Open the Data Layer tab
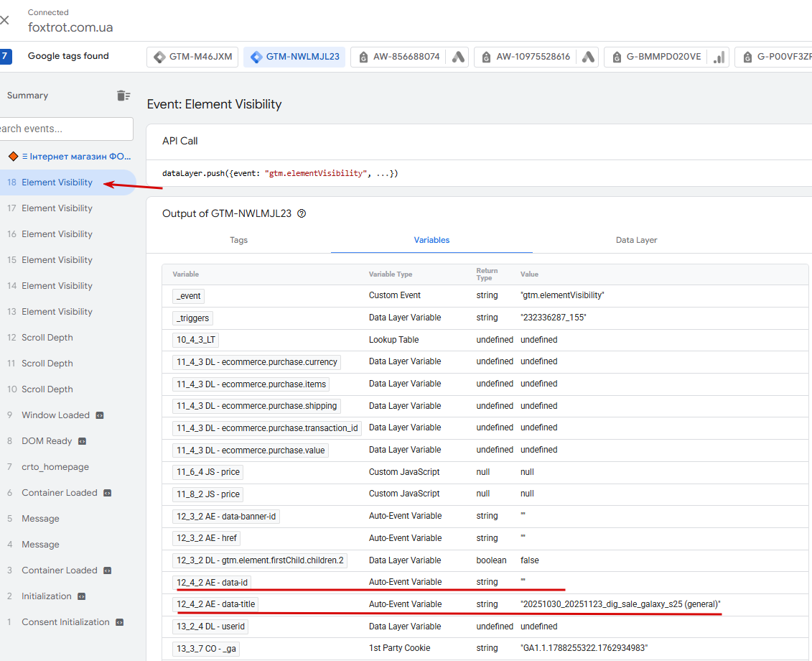This screenshot has height=661, width=812. (x=636, y=240)
